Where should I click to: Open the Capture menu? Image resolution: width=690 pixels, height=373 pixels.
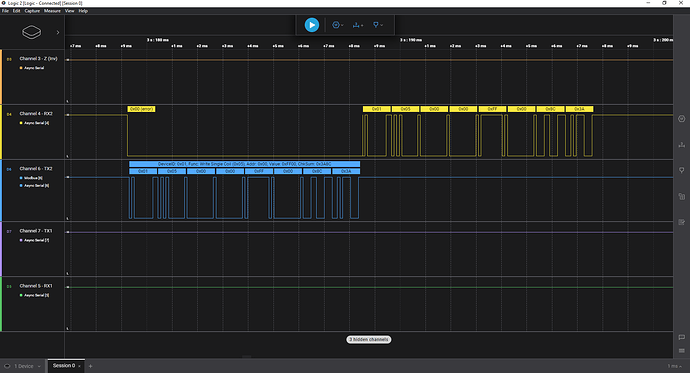point(32,11)
